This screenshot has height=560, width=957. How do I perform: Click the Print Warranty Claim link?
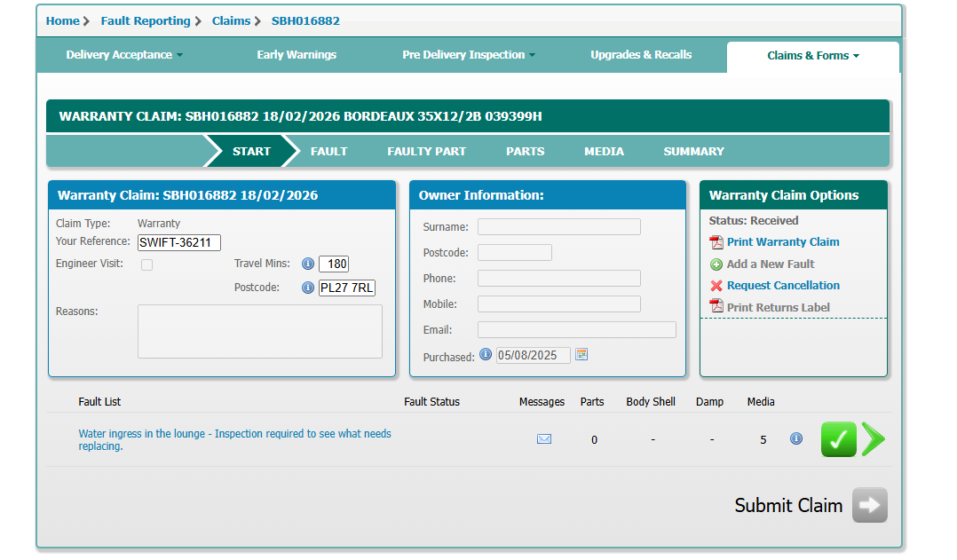[x=782, y=242]
